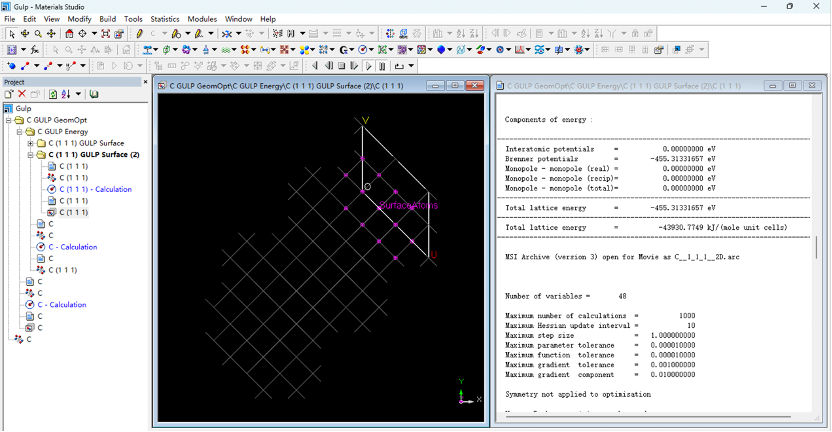Click Refresh icon in Project panel
The width and height of the screenshot is (832, 432).
53,94
